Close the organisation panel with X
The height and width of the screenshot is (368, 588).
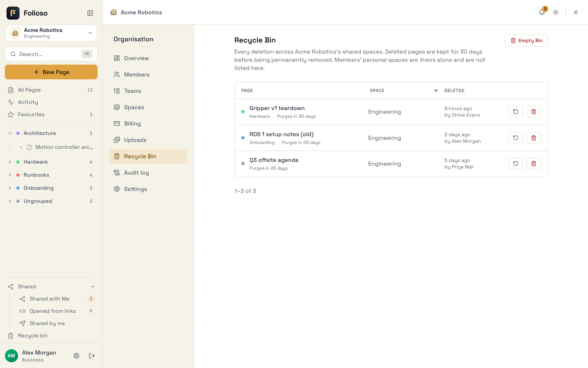click(576, 12)
